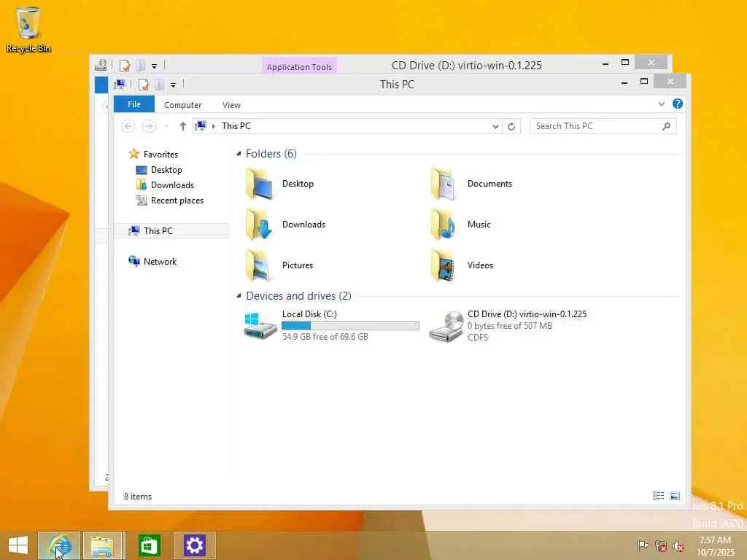Click the Action Center flag tray icon

[x=643, y=545]
